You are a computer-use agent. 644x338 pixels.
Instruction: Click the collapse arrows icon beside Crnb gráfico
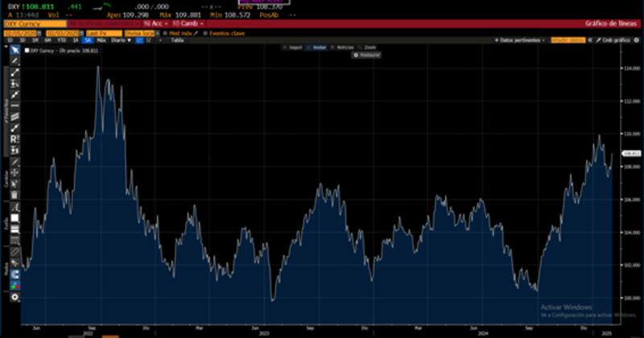coord(591,39)
